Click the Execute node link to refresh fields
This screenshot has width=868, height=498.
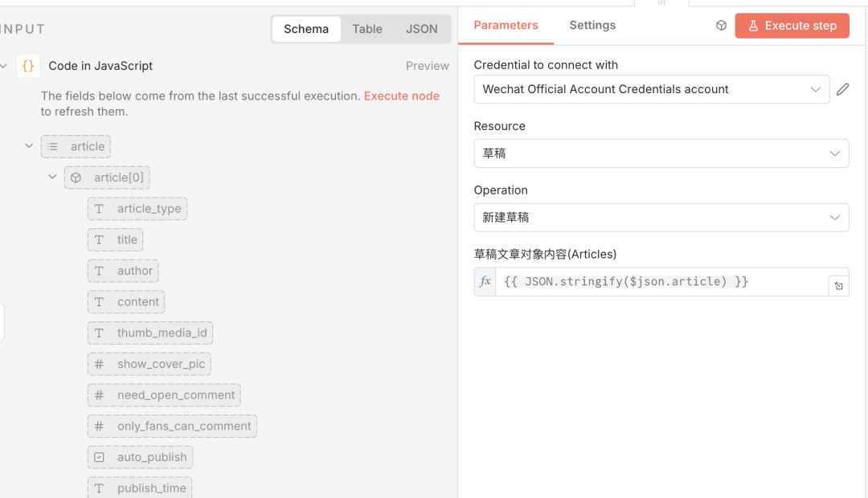click(x=401, y=96)
